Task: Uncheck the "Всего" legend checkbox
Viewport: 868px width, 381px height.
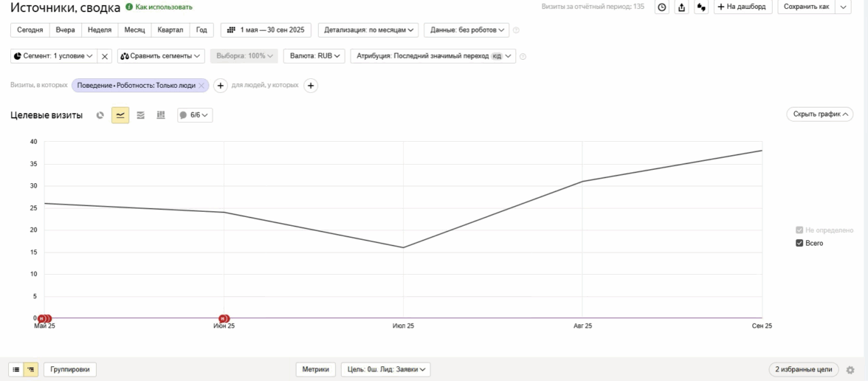Action: pos(799,243)
